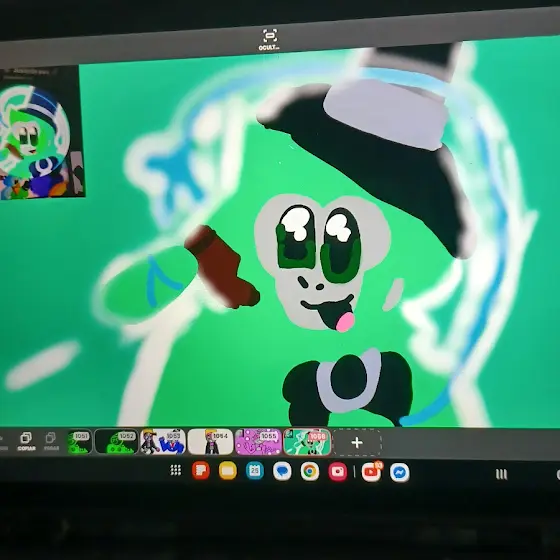Select frame thumbnail 1052
560x560 pixels.
116,442
